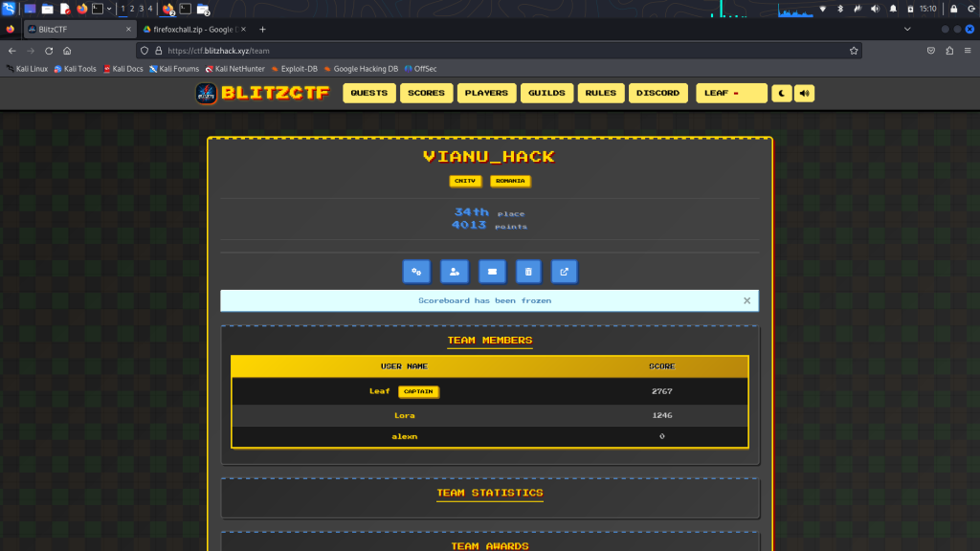Click the BlitzCTF logo
The image size is (980, 551).
pyautogui.click(x=262, y=93)
